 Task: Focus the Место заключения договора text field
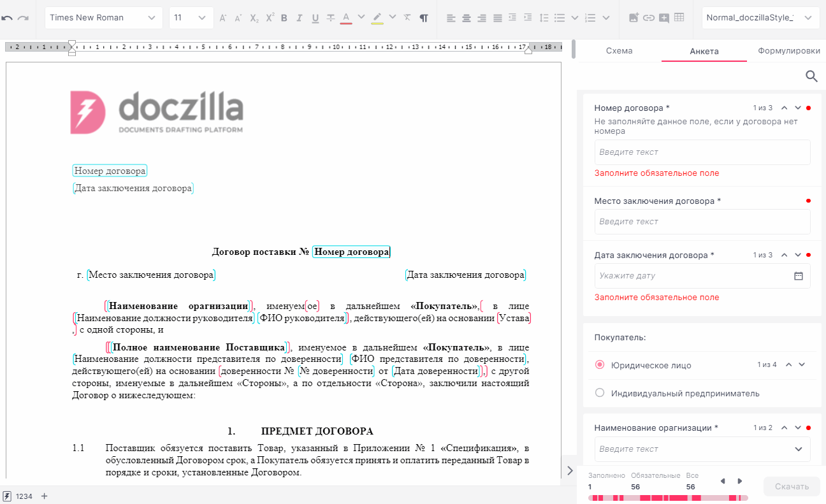702,222
